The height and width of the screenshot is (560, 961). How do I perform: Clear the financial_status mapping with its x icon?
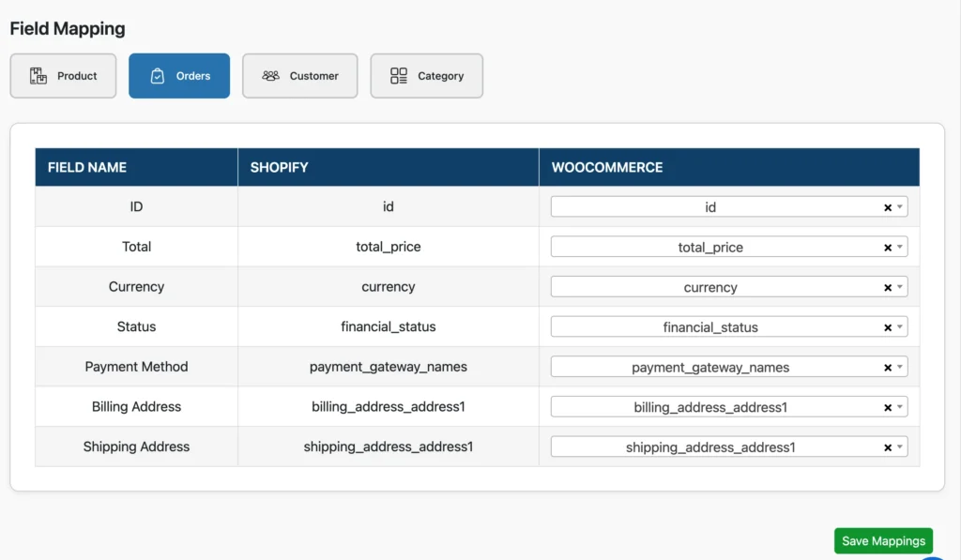pos(889,326)
